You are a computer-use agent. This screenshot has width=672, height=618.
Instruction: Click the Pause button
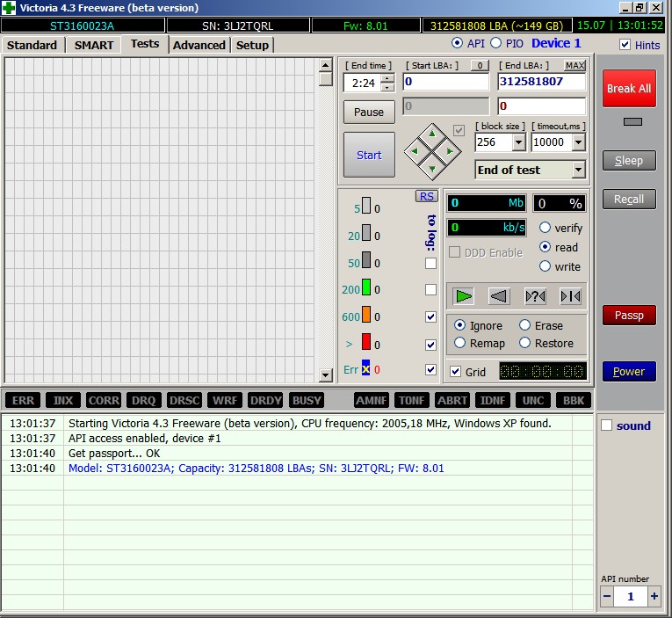[369, 112]
